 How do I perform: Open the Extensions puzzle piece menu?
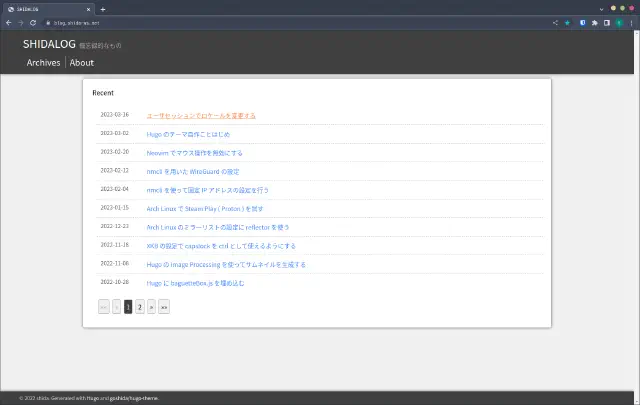click(595, 22)
